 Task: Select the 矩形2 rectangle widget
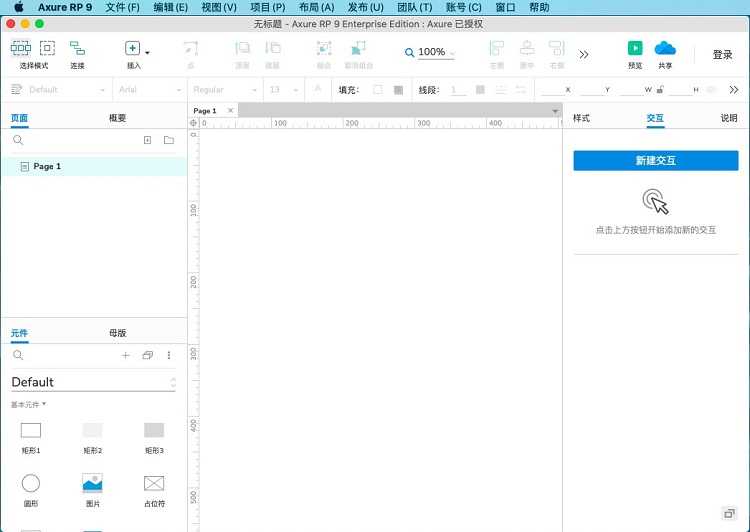click(x=92, y=438)
